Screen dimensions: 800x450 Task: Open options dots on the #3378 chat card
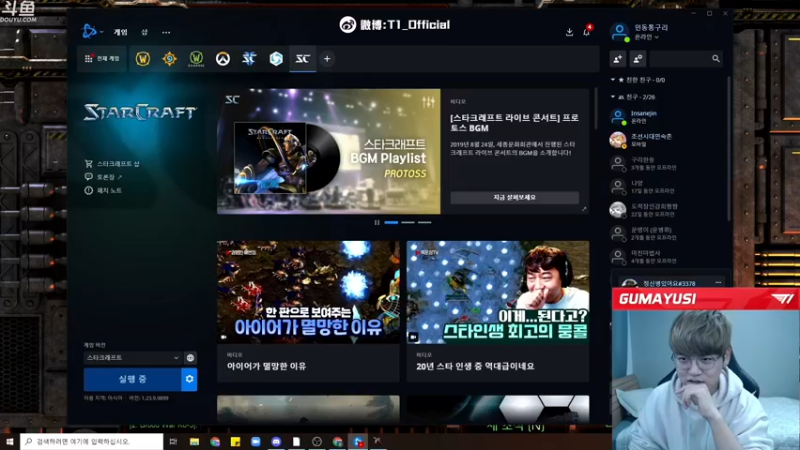(718, 282)
